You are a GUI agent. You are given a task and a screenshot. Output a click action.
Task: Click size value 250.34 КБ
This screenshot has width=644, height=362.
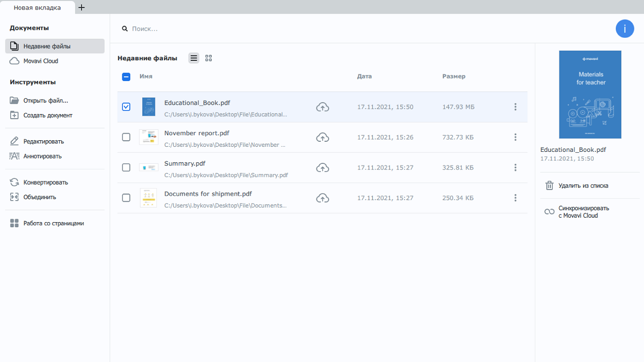(458, 198)
